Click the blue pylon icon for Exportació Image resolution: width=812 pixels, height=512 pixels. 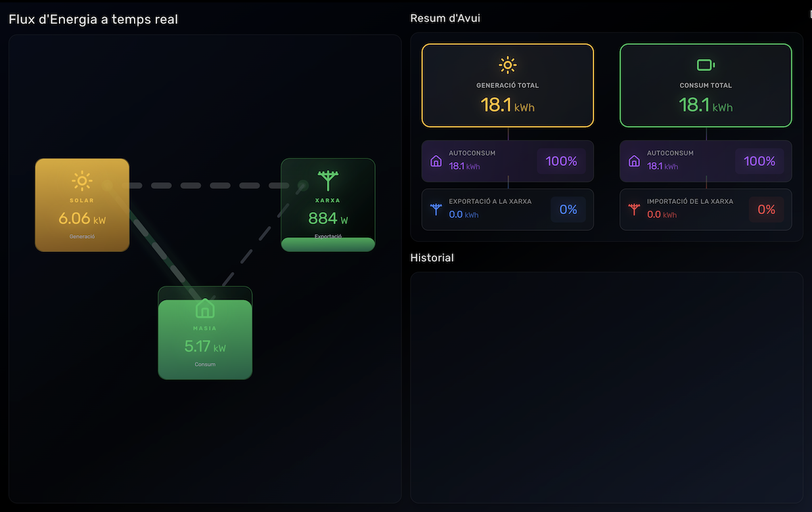click(x=436, y=209)
